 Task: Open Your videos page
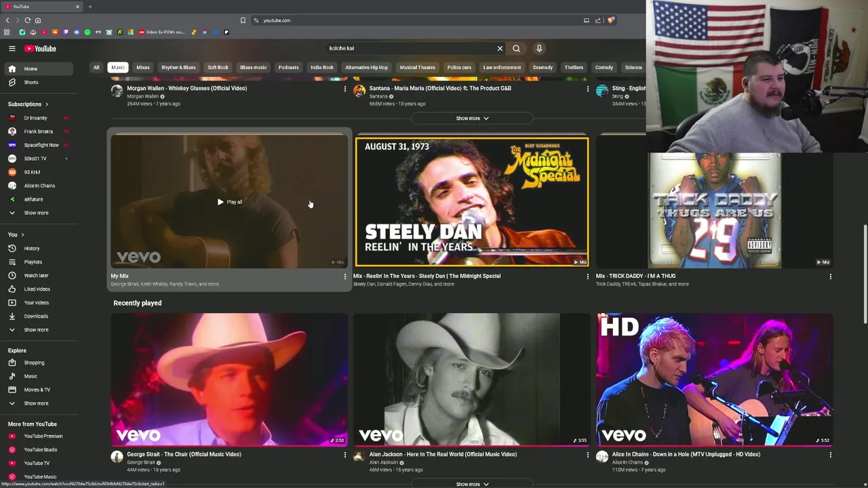37,302
